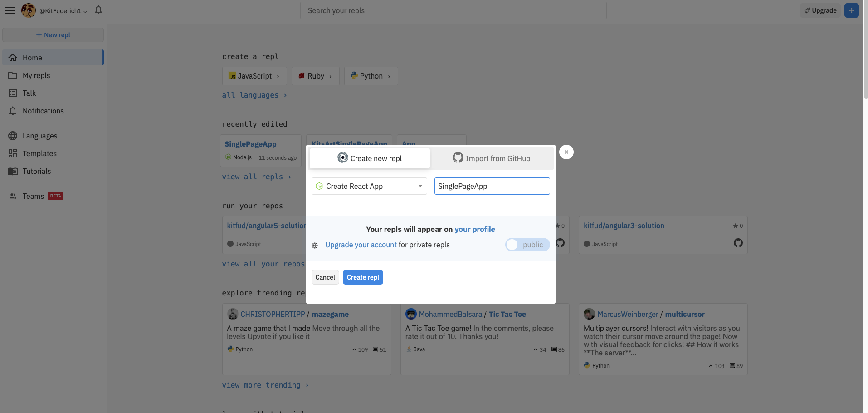Click the Cancel button
Screen dimensions: 868x413
(325, 277)
